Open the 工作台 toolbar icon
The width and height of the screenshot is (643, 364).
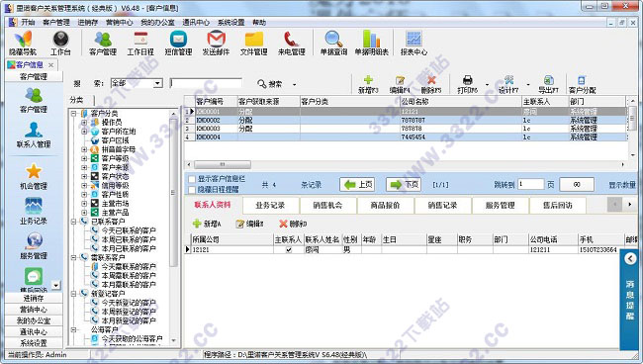click(60, 43)
